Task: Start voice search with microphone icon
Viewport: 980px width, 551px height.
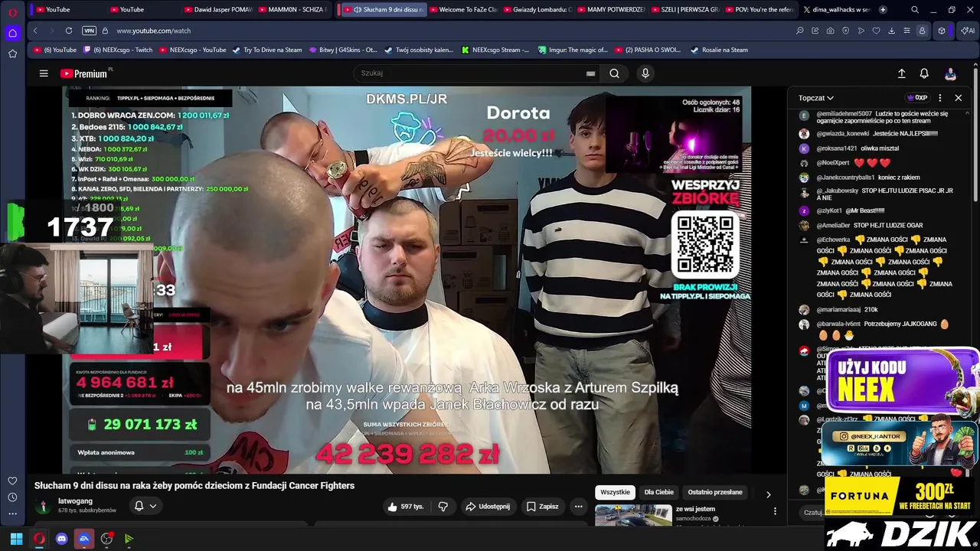Action: point(645,73)
